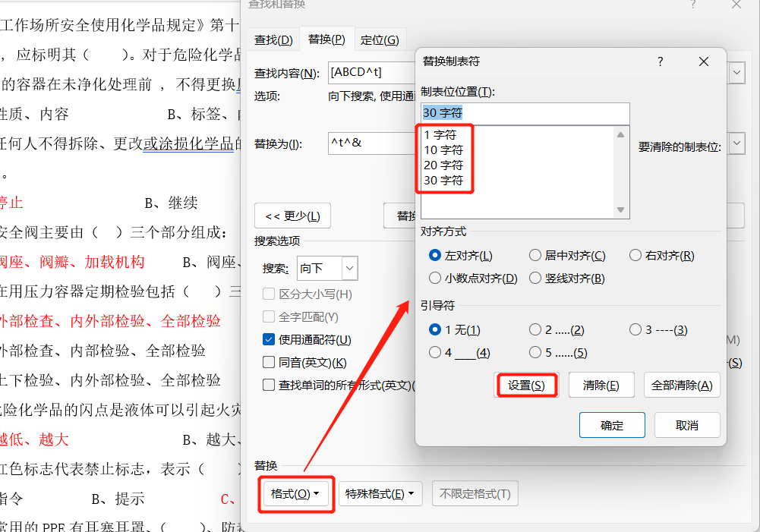
Task: Open the 查找内容 history dropdown arrow
Action: (736, 73)
